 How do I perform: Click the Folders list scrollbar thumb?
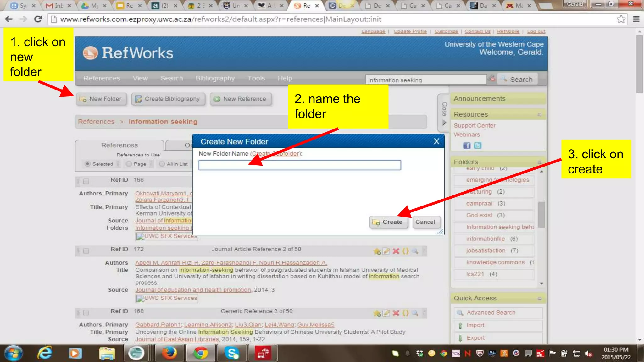click(x=541, y=214)
